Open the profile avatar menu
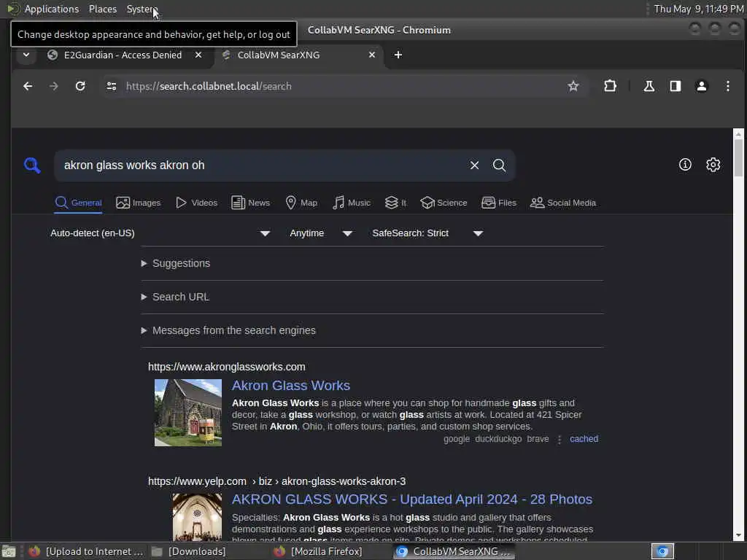 pyautogui.click(x=701, y=86)
